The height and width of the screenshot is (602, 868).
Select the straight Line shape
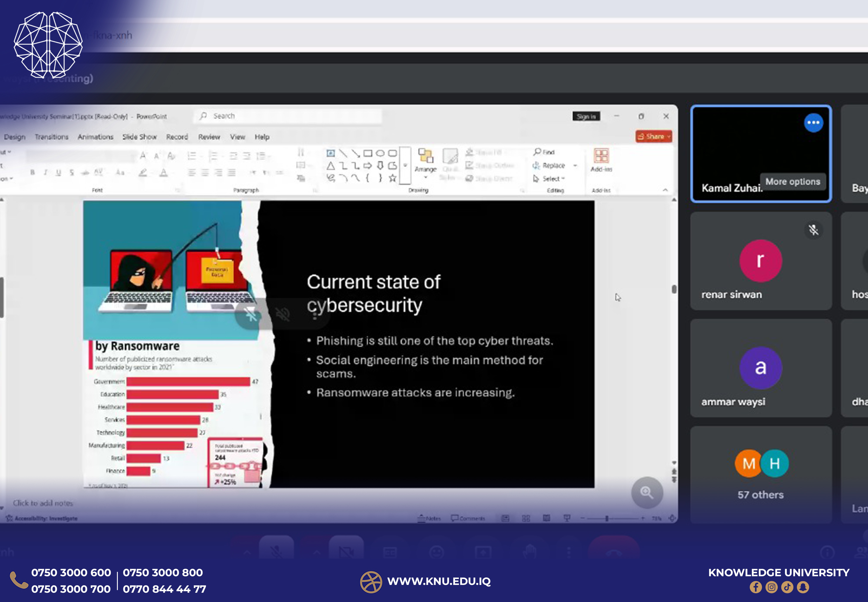(343, 153)
